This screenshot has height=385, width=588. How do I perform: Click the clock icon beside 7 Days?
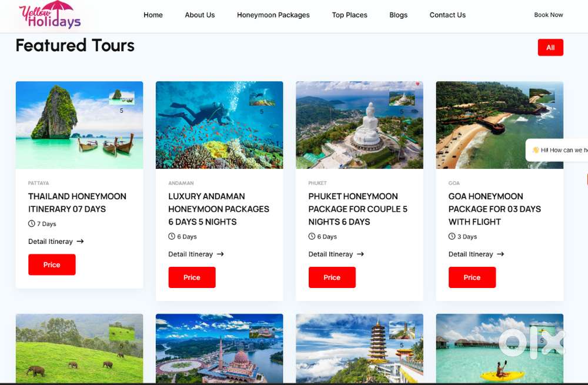[x=32, y=224]
